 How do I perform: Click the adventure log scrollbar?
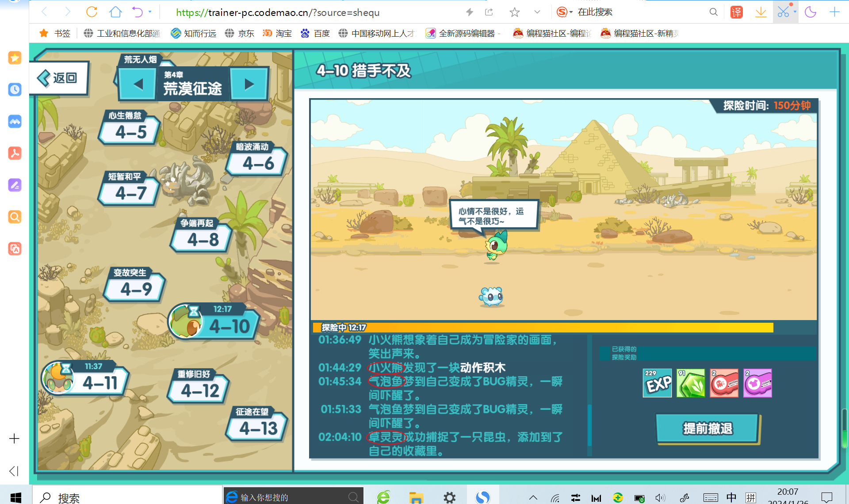click(589, 426)
